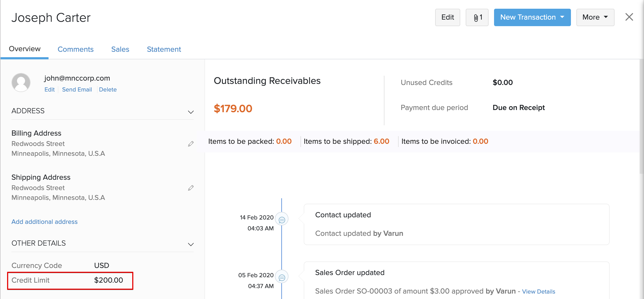Open the Sales tab
644x299 pixels.
point(120,49)
